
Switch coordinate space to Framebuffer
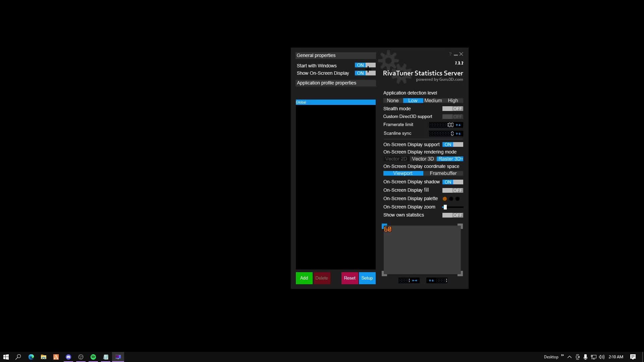tap(443, 173)
